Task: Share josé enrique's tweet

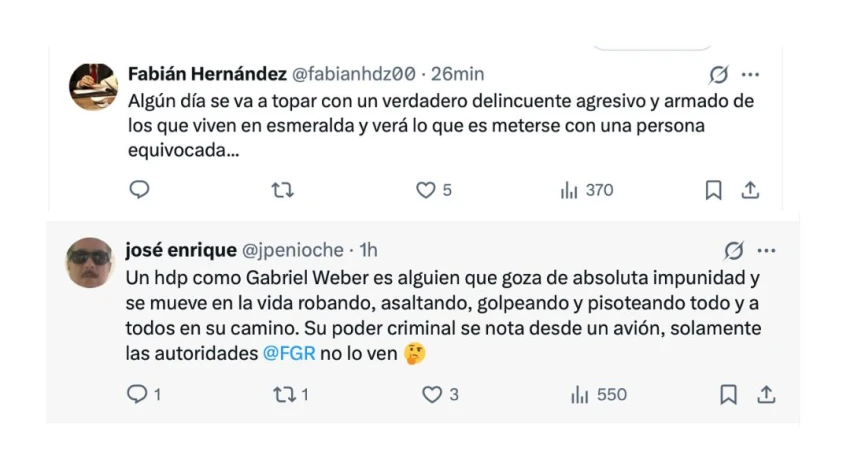Action: [x=766, y=395]
